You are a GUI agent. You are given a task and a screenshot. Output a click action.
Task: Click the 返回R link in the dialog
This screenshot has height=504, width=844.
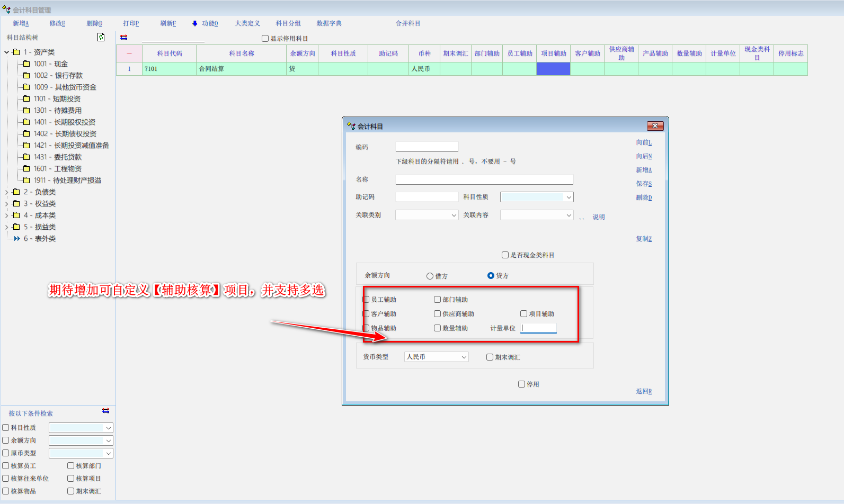[x=644, y=391]
